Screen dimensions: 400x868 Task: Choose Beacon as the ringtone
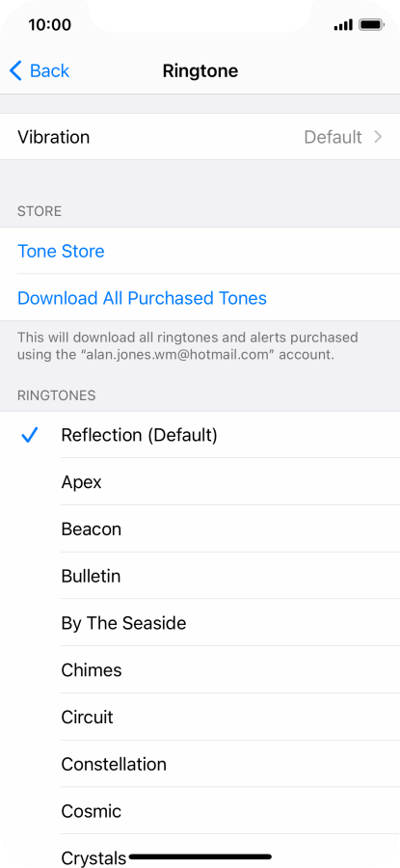(x=200, y=529)
